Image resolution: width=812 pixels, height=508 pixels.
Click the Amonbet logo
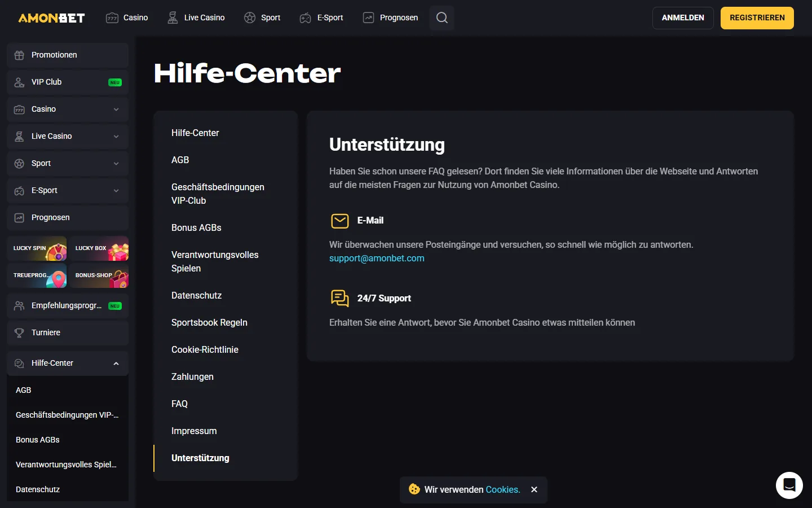tap(51, 18)
